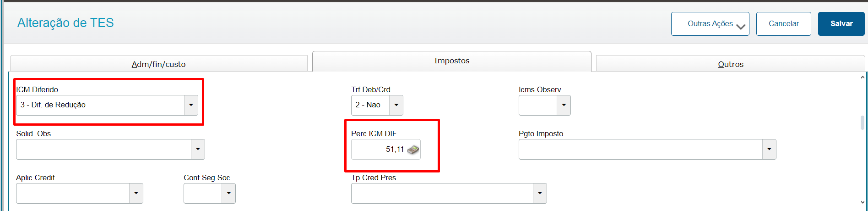Switch to the Outros tab
This screenshot has height=211, width=868.
(731, 64)
